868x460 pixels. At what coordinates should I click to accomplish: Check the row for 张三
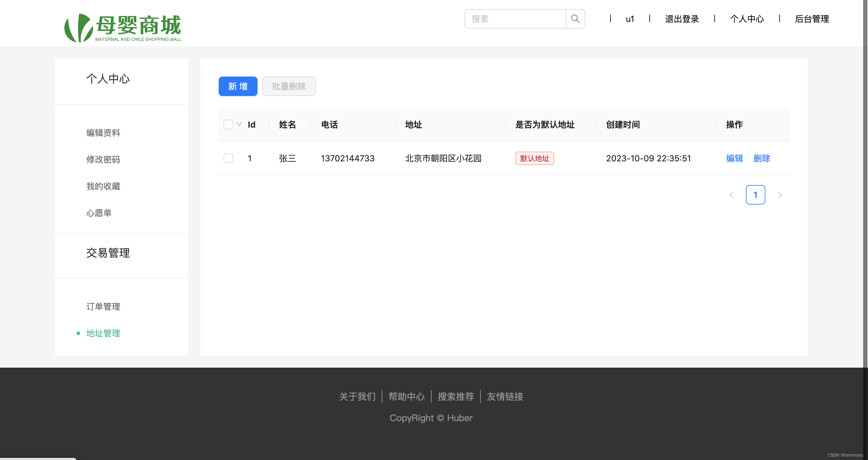[x=228, y=158]
